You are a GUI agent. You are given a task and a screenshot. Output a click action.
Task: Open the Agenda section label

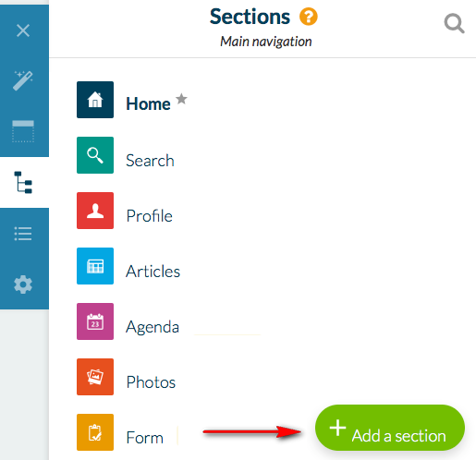[153, 327]
